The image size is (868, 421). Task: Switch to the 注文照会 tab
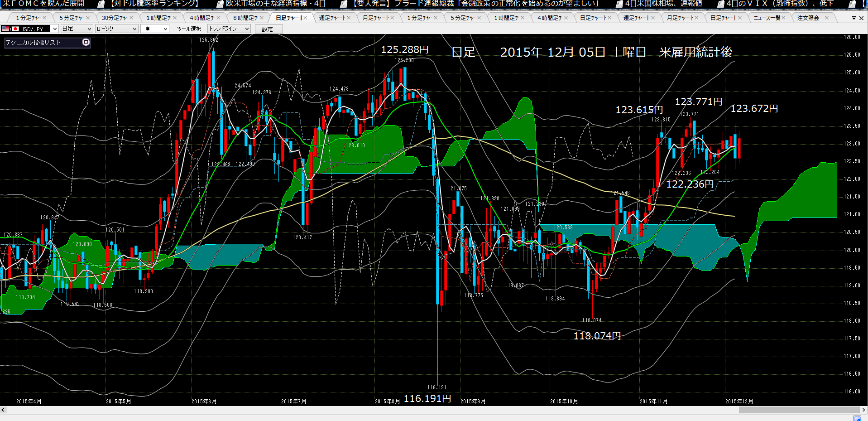pyautogui.click(x=808, y=18)
